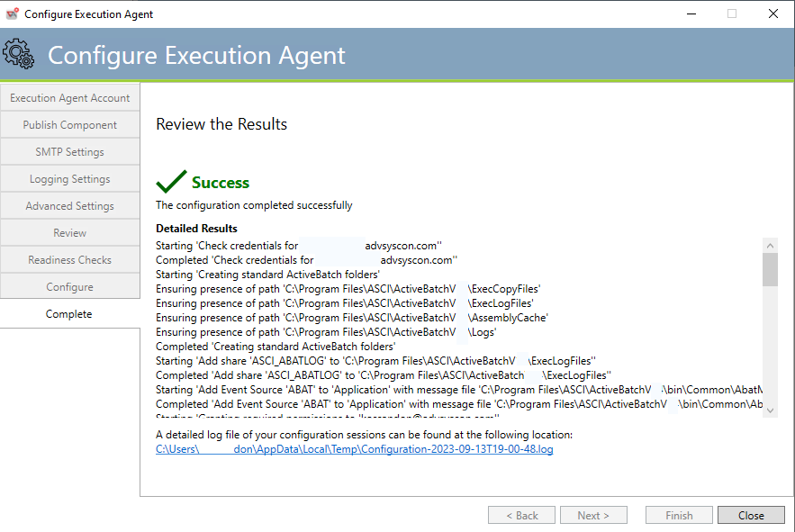Click the Detailed Results scrollbar thumb
Image resolution: width=795 pixels, height=532 pixels.
point(770,269)
